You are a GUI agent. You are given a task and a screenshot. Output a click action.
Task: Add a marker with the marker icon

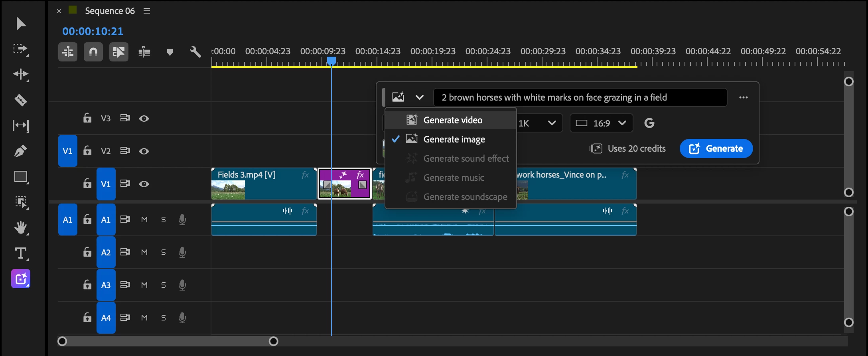click(170, 52)
